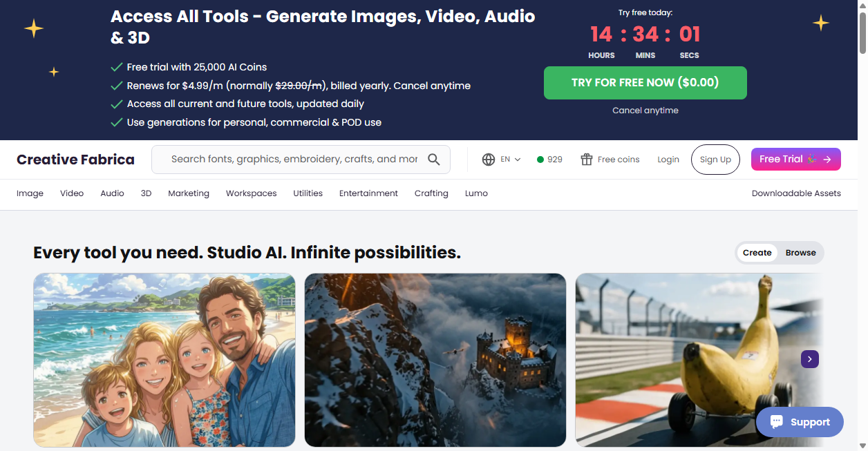The height and width of the screenshot is (451, 868).
Task: Open the Image tools menu
Action: [x=30, y=193]
